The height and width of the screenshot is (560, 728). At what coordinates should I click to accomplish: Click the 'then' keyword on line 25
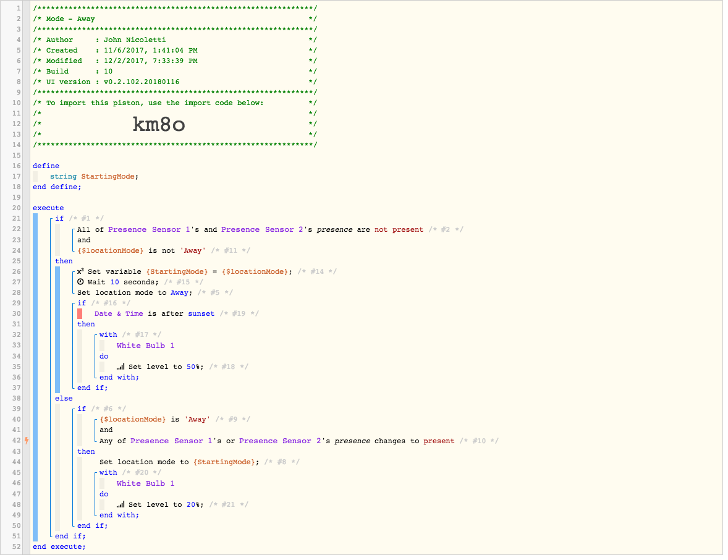[x=64, y=261]
